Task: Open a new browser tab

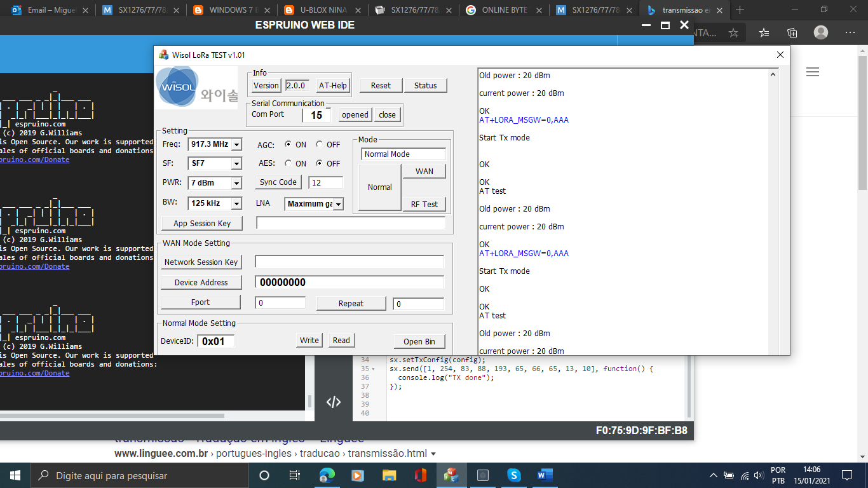Action: 740,10
